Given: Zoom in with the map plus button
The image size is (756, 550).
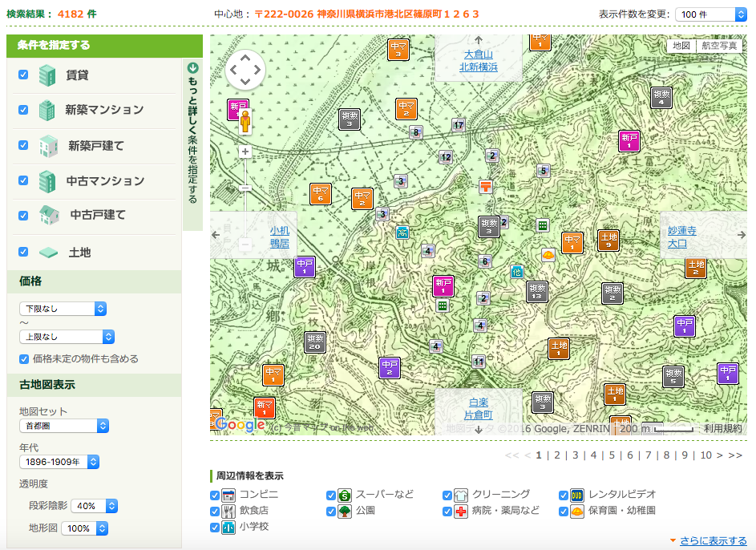Looking at the screenshot, I should 245,152.
